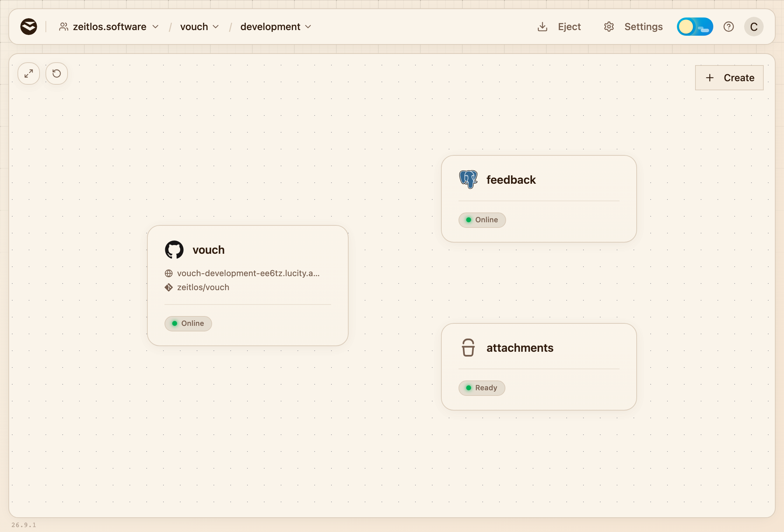Expand the vouch project dropdown
The height and width of the screenshot is (532, 784).
click(x=199, y=27)
